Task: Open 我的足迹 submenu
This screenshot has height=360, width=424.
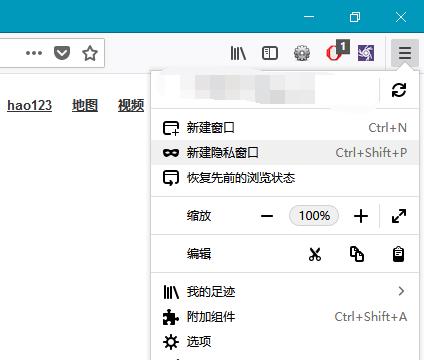Action: click(285, 292)
